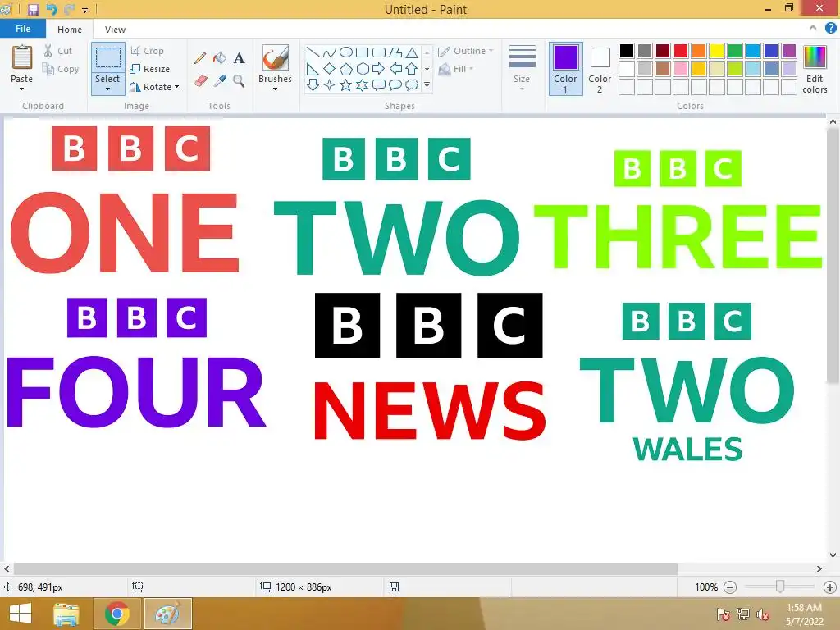Screen dimensions: 840x630
Task: Open the Paint Help icon
Action: click(x=830, y=29)
